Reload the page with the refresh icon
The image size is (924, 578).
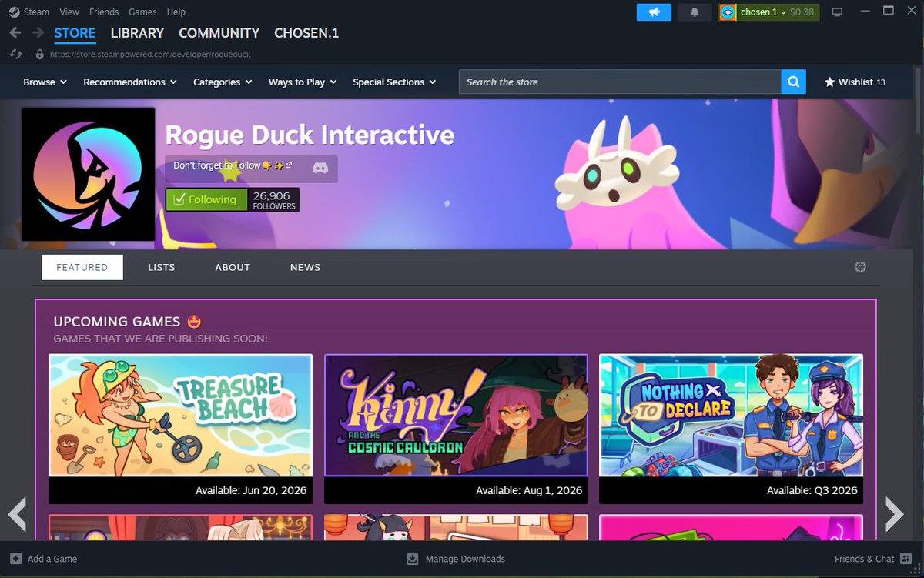[15, 55]
